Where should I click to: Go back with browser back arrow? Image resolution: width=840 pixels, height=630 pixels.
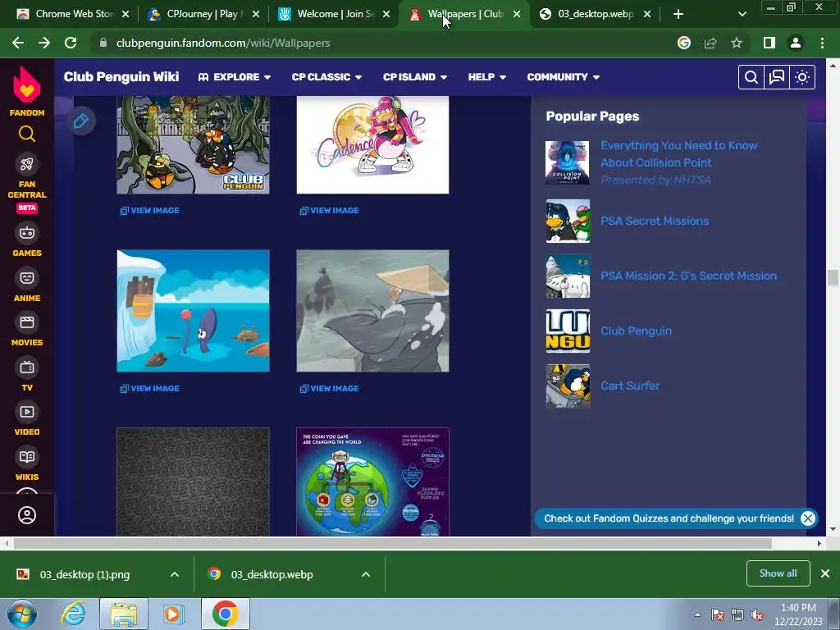(x=18, y=43)
